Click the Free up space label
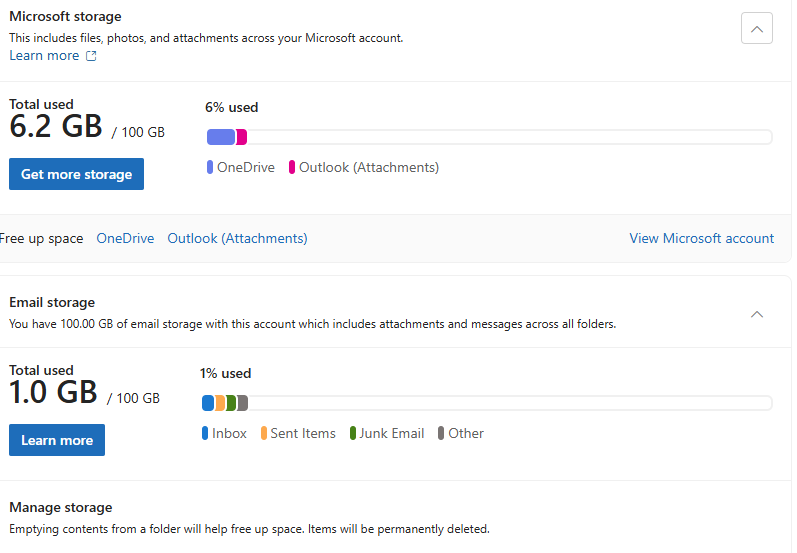Image resolution: width=797 pixels, height=553 pixels. click(x=41, y=238)
